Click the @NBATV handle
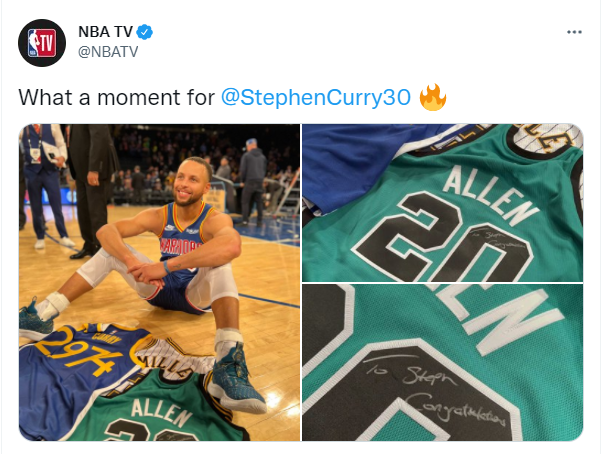602x454 pixels. point(108,52)
